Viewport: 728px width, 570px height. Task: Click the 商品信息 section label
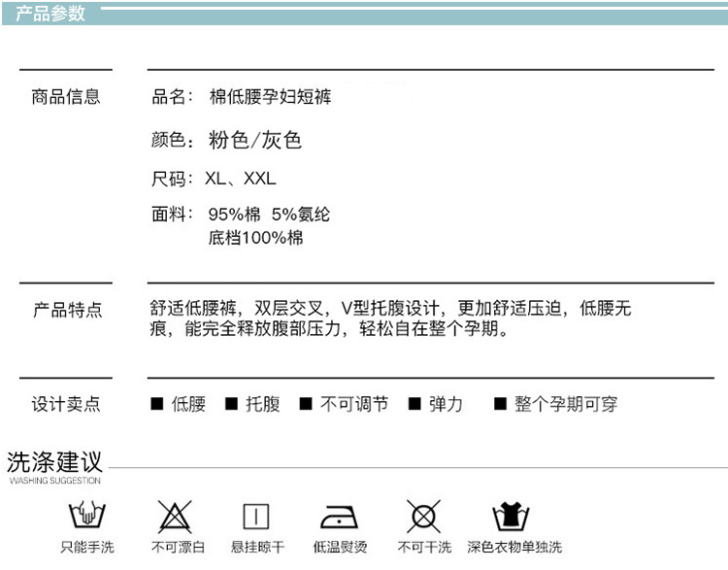click(65, 97)
